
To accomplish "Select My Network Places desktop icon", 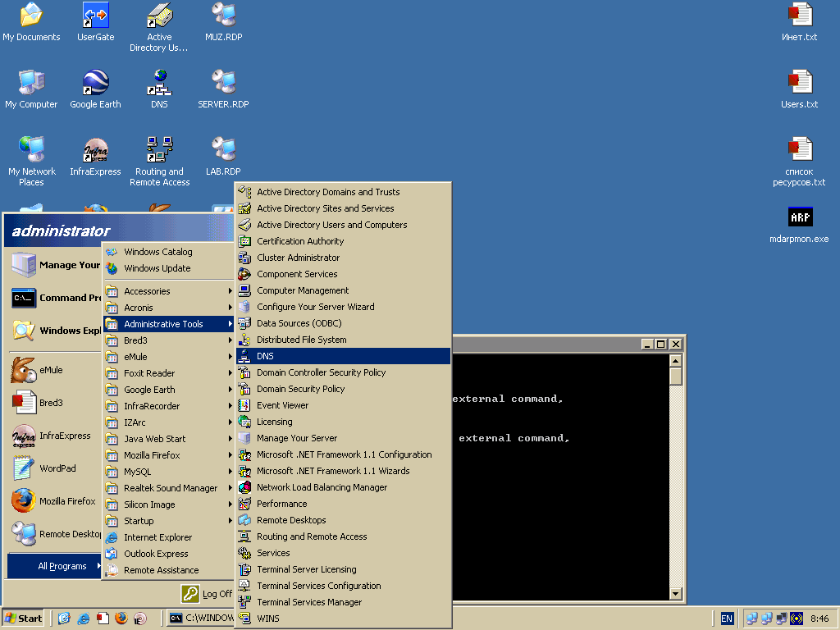I will click(x=32, y=162).
